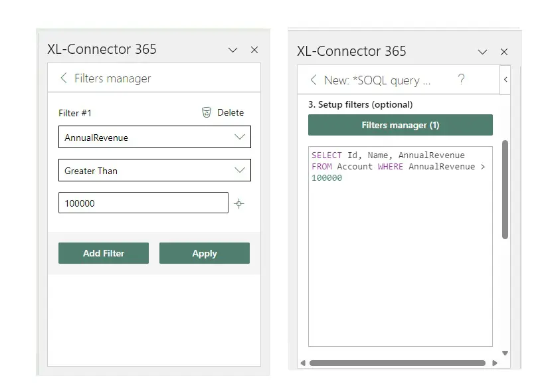This screenshot has height=392, width=546.
Task: Go back using arrow beside New: *SOQL query
Action: click(x=314, y=80)
